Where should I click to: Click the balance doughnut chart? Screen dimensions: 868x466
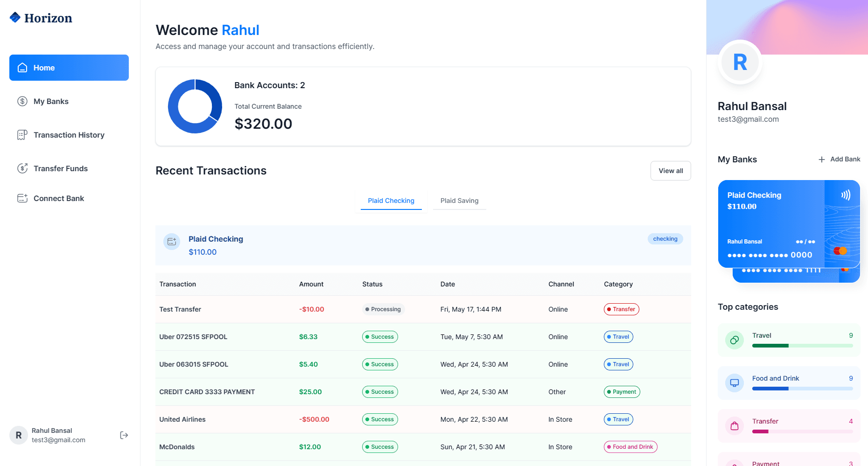click(x=195, y=106)
